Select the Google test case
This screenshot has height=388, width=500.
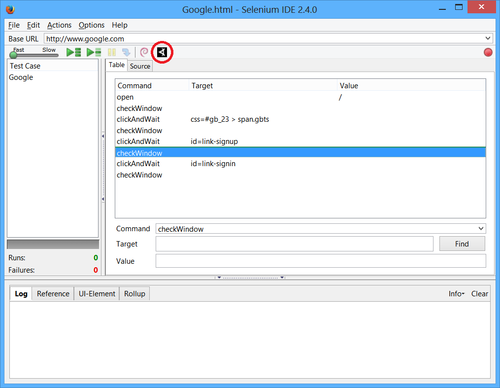pos(21,77)
